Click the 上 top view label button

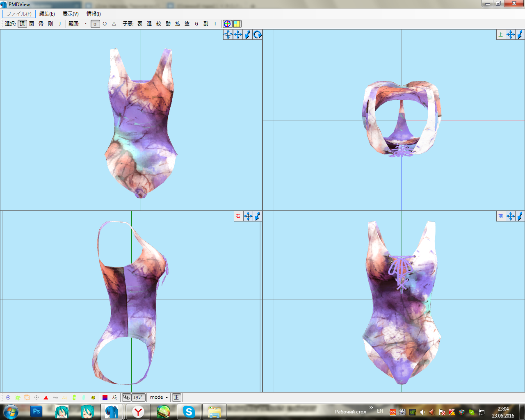(501, 35)
